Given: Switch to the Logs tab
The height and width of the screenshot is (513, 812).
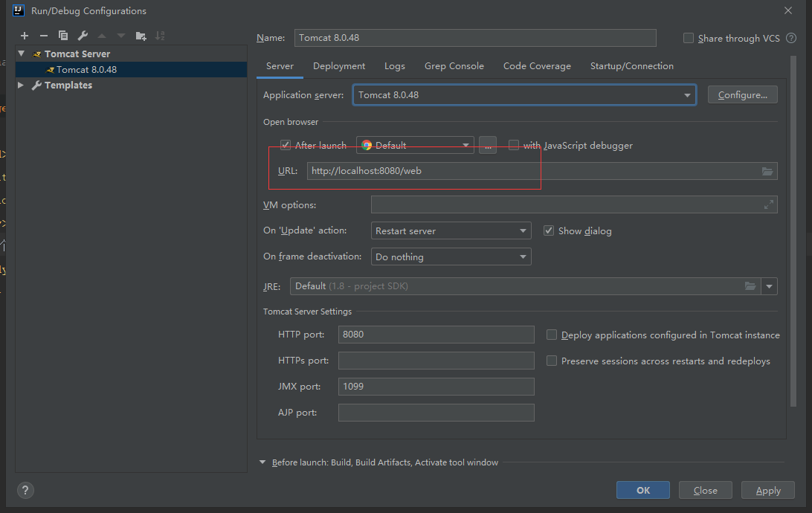Looking at the screenshot, I should point(395,66).
